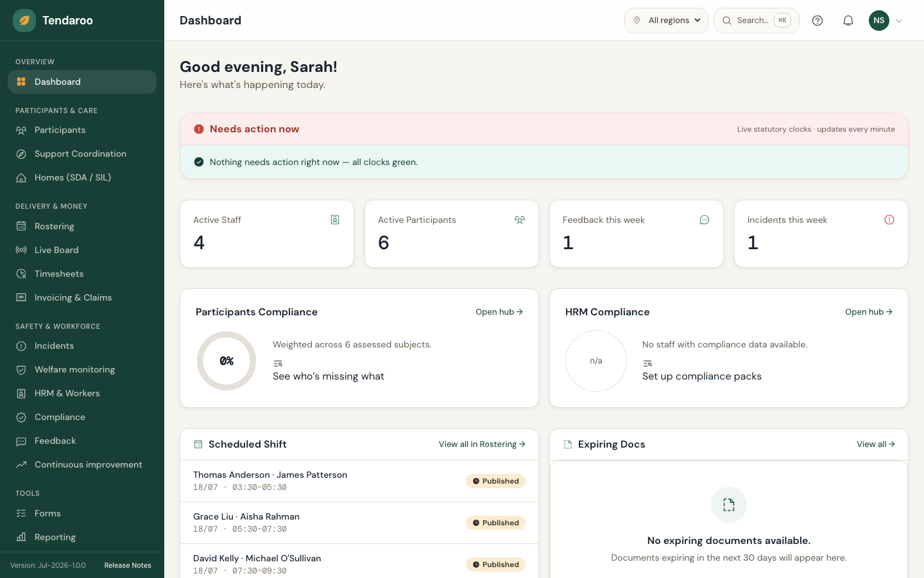Click the 0% compliance ring
Viewport: 924px width, 578px height.
point(227,361)
